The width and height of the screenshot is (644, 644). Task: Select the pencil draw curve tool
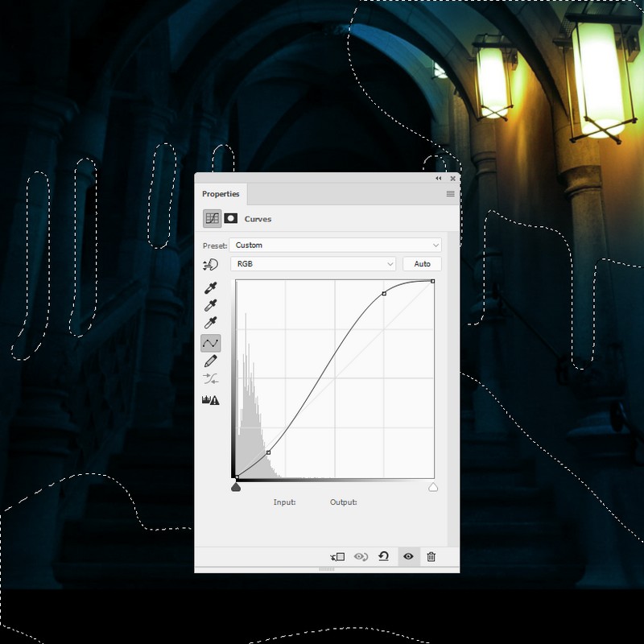211,361
